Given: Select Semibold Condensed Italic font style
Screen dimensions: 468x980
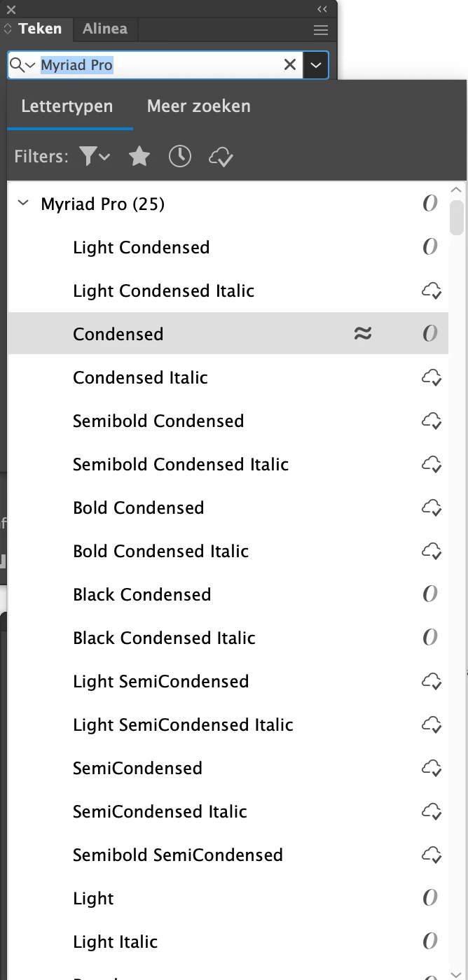Looking at the screenshot, I should [180, 465].
